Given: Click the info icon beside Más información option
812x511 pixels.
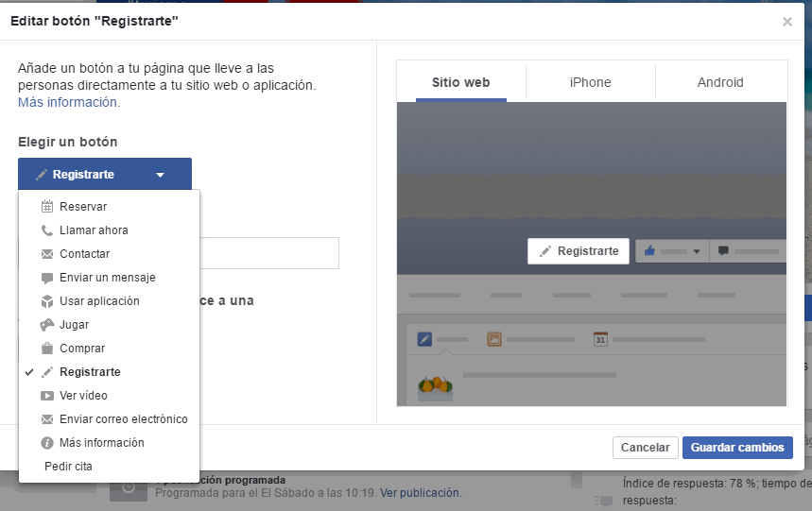Looking at the screenshot, I should coord(47,443).
